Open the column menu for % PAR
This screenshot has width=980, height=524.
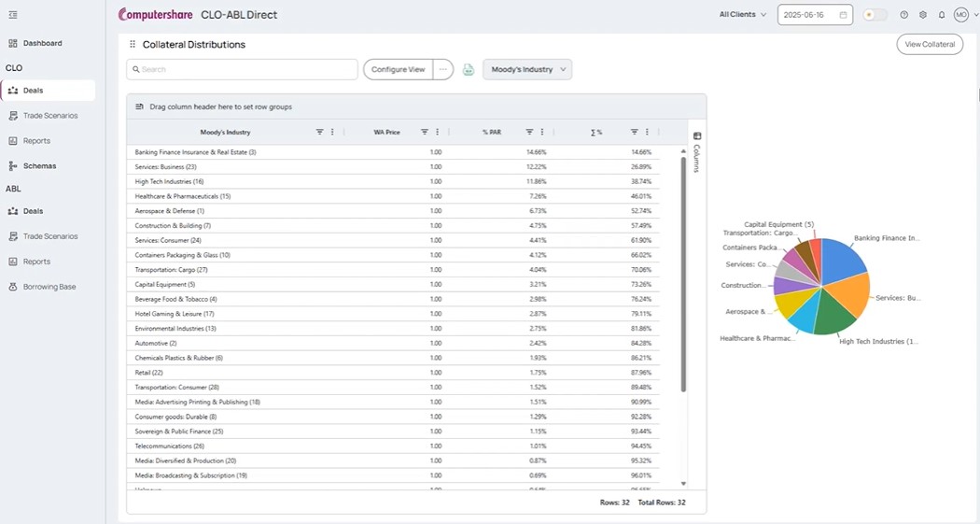[x=542, y=133]
